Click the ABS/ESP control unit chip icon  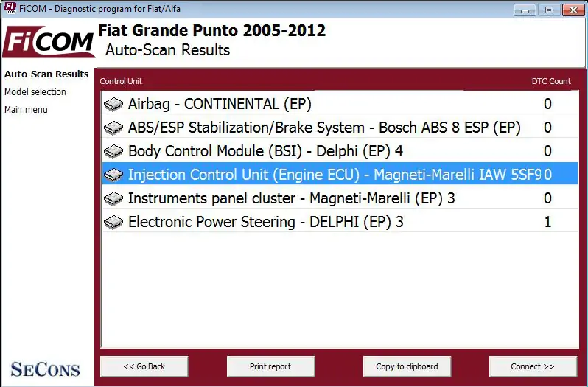pos(113,128)
